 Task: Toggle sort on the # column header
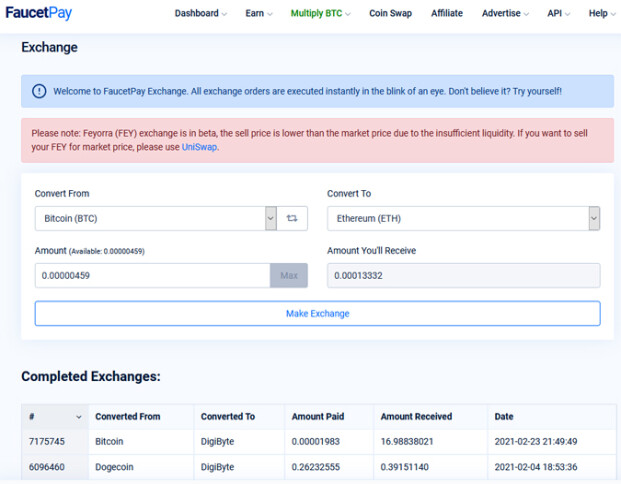coord(55,417)
